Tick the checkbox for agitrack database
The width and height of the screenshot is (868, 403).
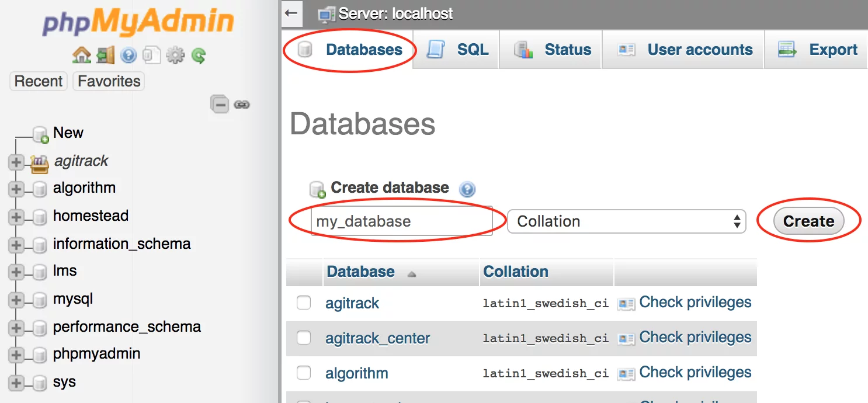coord(304,303)
